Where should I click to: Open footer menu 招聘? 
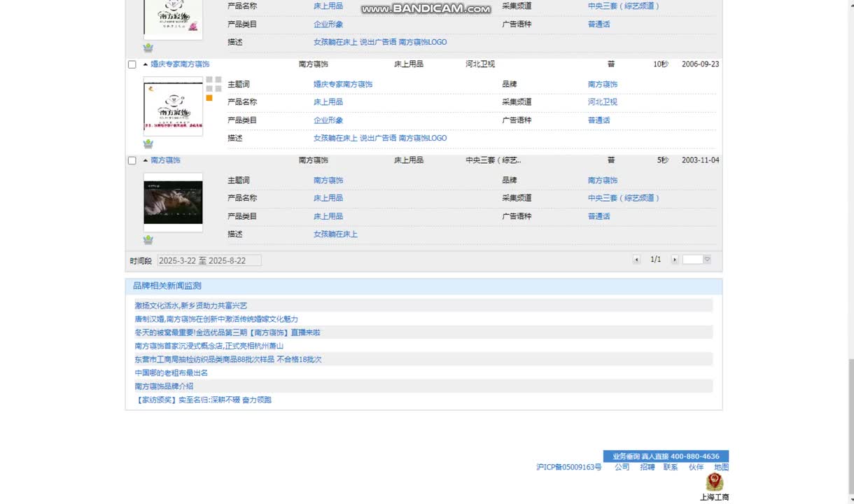coord(647,468)
